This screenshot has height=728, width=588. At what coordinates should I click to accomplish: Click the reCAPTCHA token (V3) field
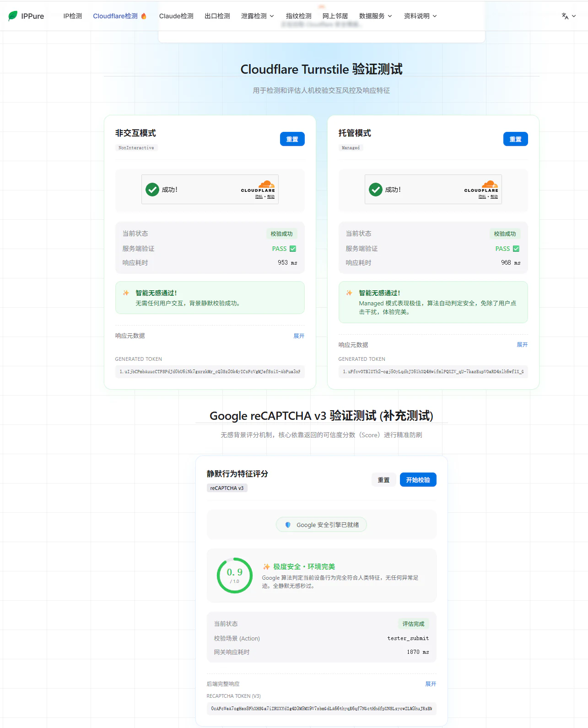[x=322, y=709]
